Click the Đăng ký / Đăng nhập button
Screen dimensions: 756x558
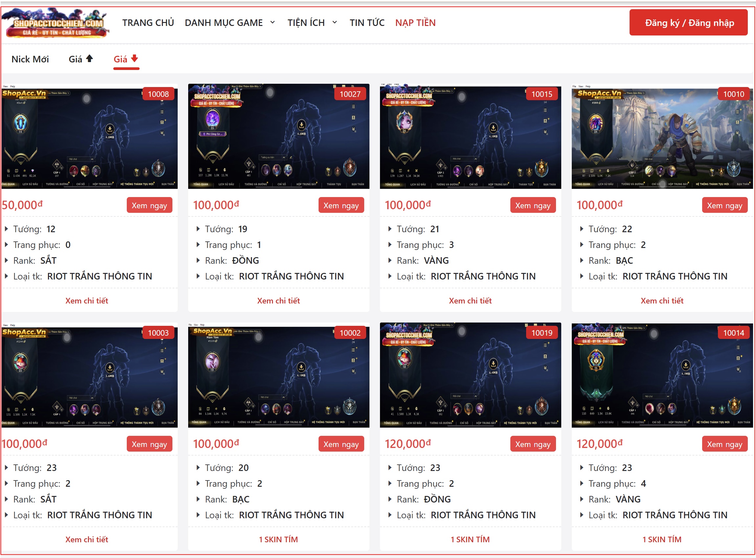[689, 23]
